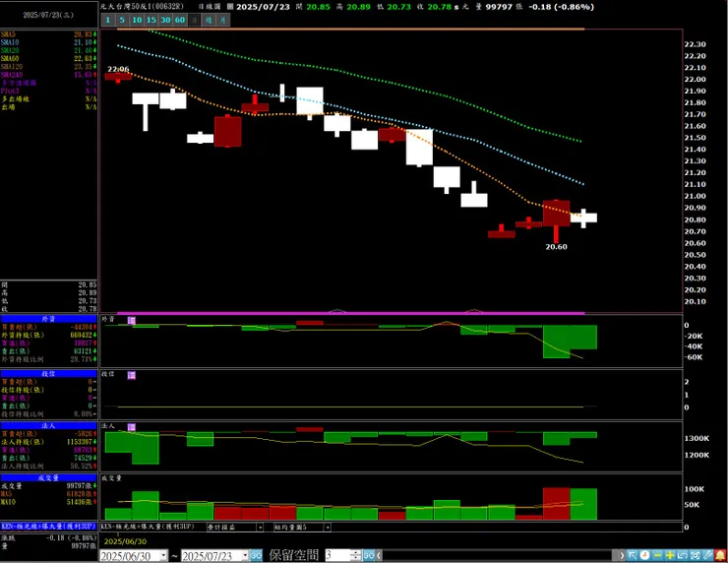Click the 2025/06/30 date marker below chart
This screenshot has height=563, width=728.
(x=125, y=541)
